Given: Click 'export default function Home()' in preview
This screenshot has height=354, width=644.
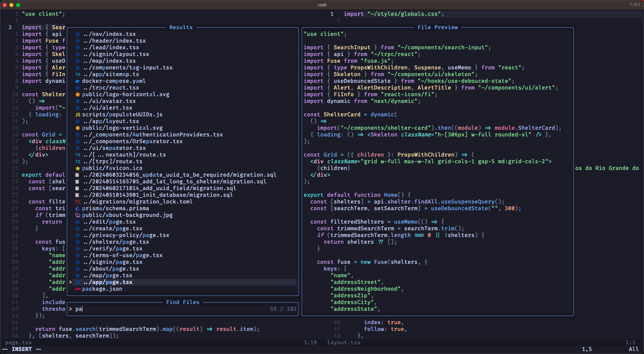Looking at the screenshot, I should coord(357,195).
